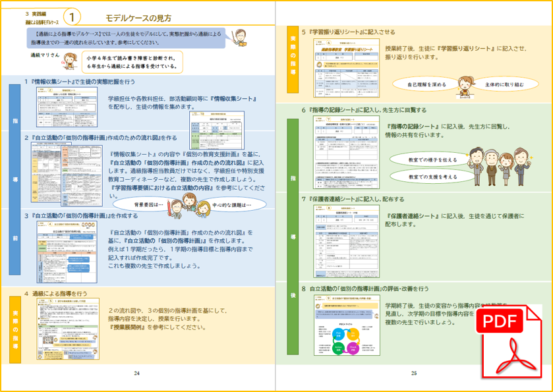Click page number 24
Viewport: 553px width, 392px height.
pyautogui.click(x=136, y=374)
